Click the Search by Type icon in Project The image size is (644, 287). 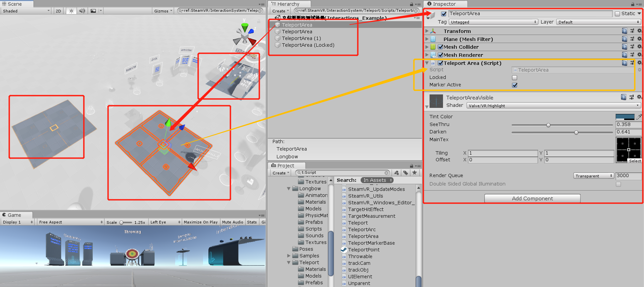(x=397, y=173)
